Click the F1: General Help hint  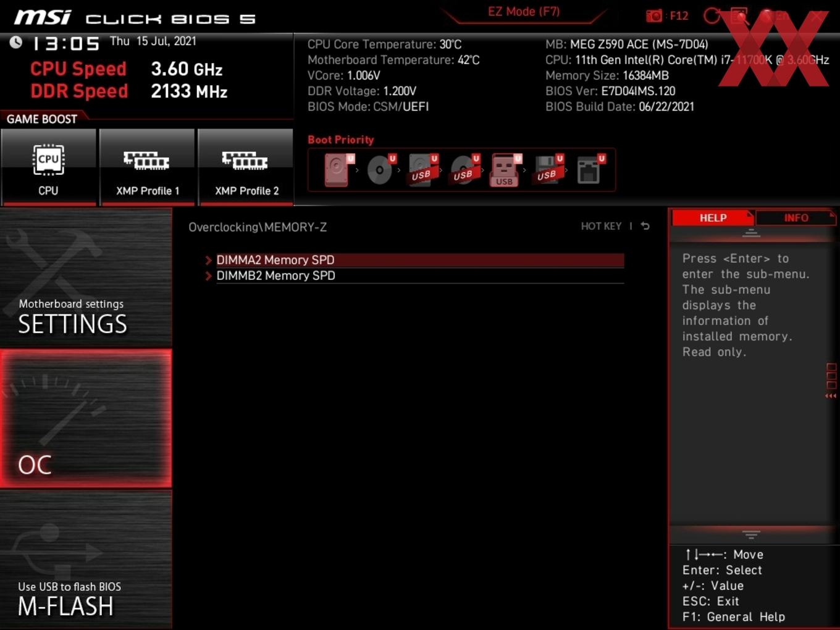(x=734, y=616)
